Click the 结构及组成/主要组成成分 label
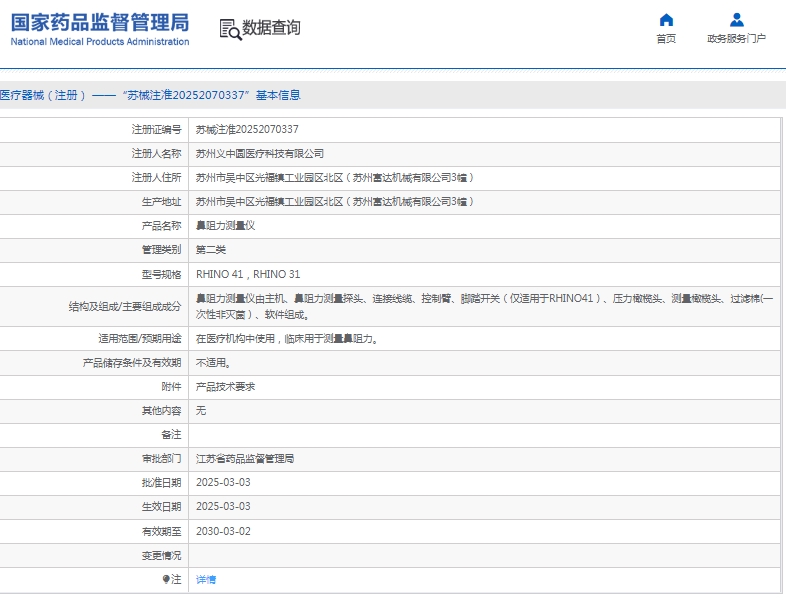Image resolution: width=786 pixels, height=602 pixels. click(x=125, y=307)
